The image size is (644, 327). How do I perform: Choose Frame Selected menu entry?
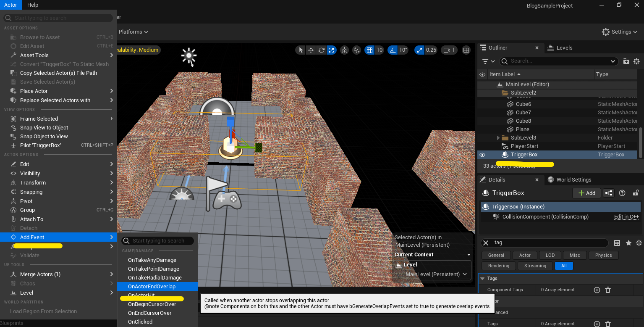[58, 119]
